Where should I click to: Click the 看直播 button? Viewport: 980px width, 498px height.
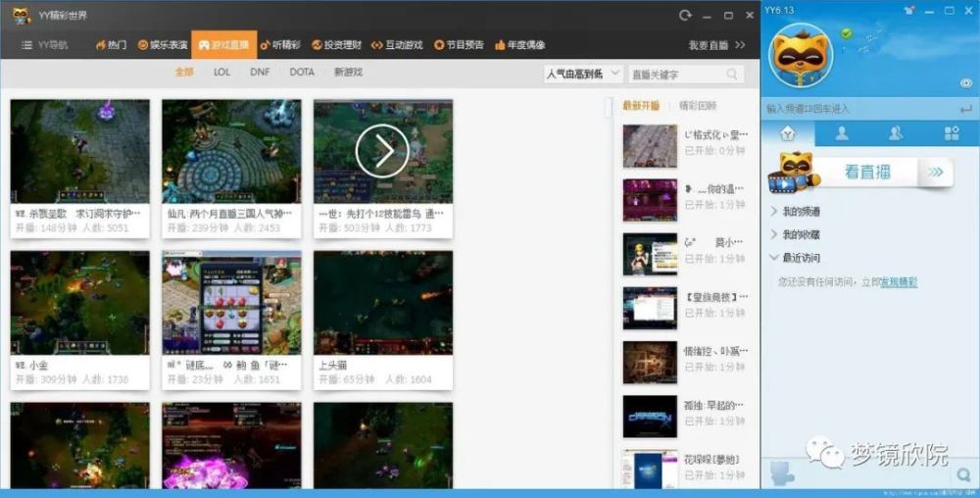(867, 172)
